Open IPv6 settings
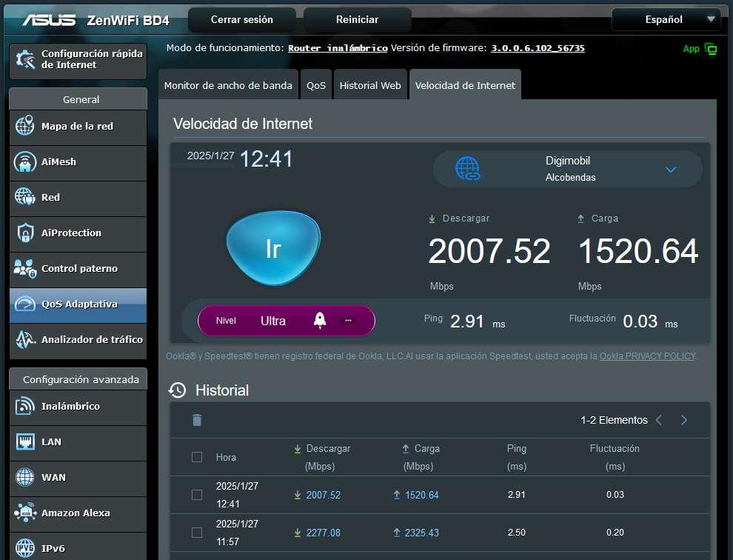 coord(78,547)
